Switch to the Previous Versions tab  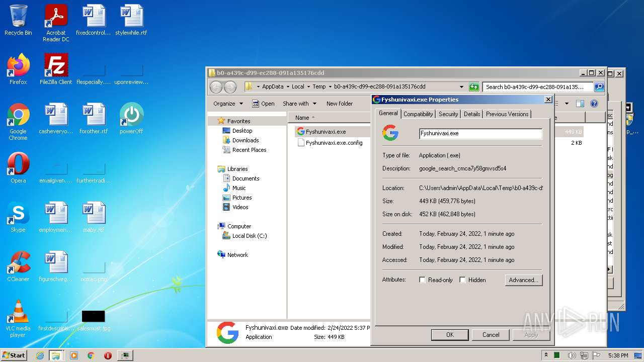click(507, 114)
